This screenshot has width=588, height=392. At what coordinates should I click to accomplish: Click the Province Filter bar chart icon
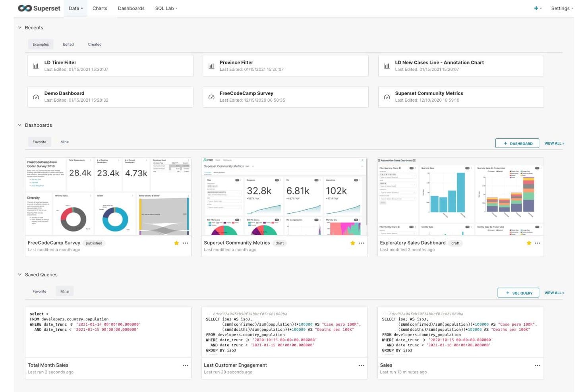pyautogui.click(x=211, y=66)
